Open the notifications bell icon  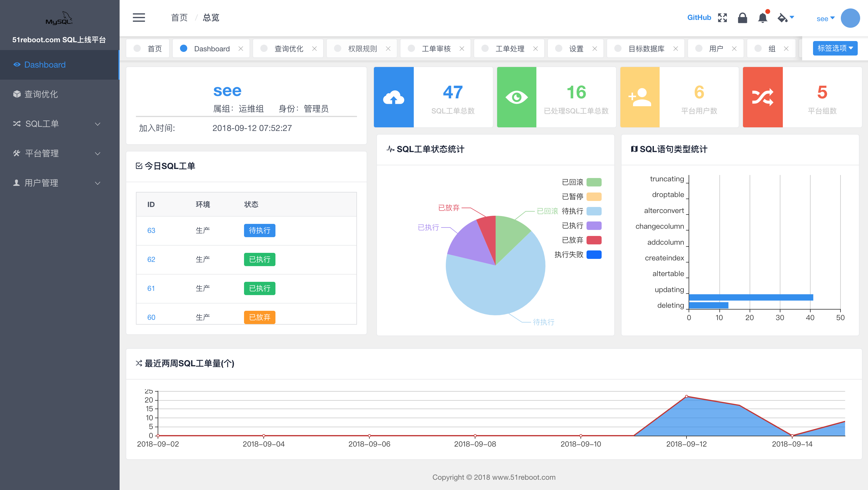pyautogui.click(x=763, y=17)
